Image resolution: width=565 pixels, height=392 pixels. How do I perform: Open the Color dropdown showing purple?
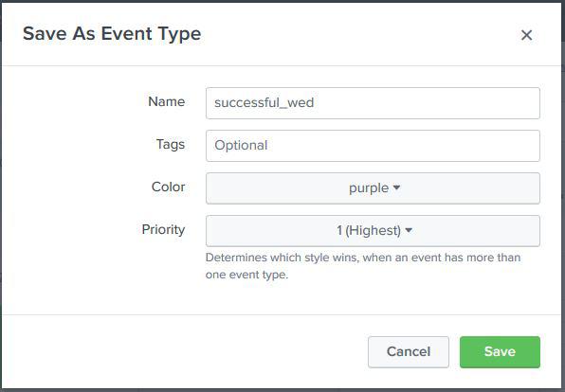(373, 187)
